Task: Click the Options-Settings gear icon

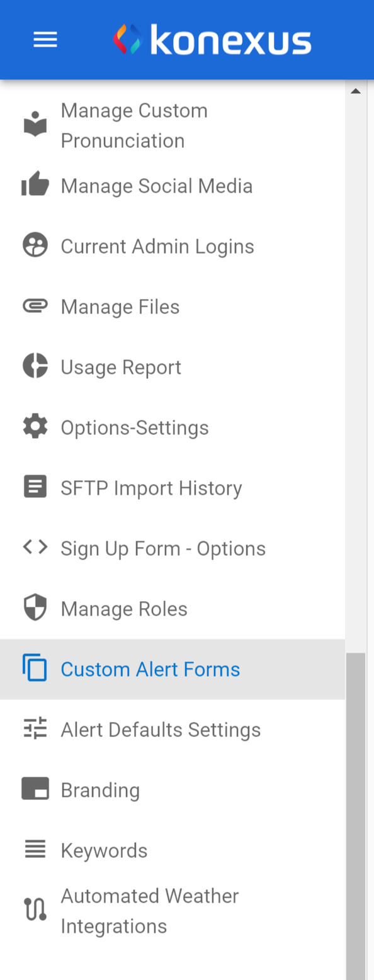Action: (x=35, y=427)
